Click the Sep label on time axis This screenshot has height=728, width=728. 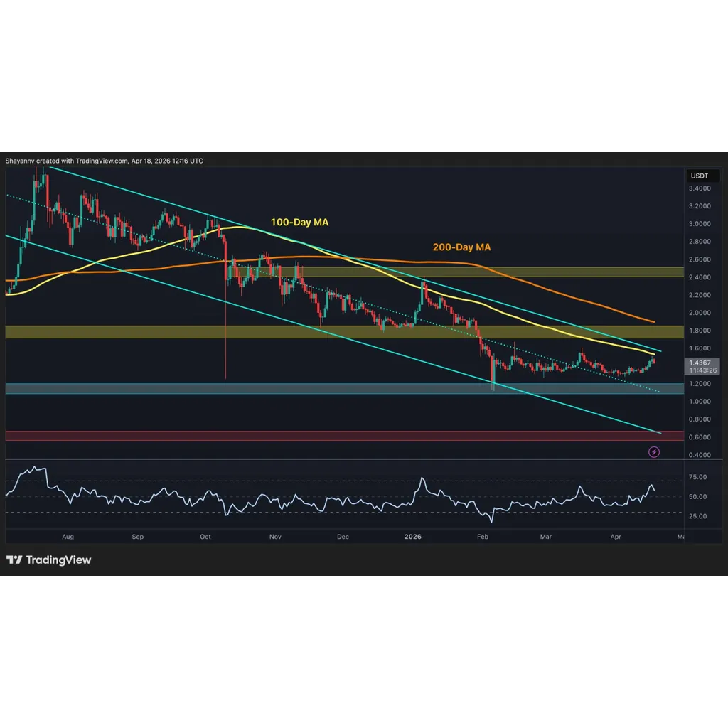click(138, 536)
